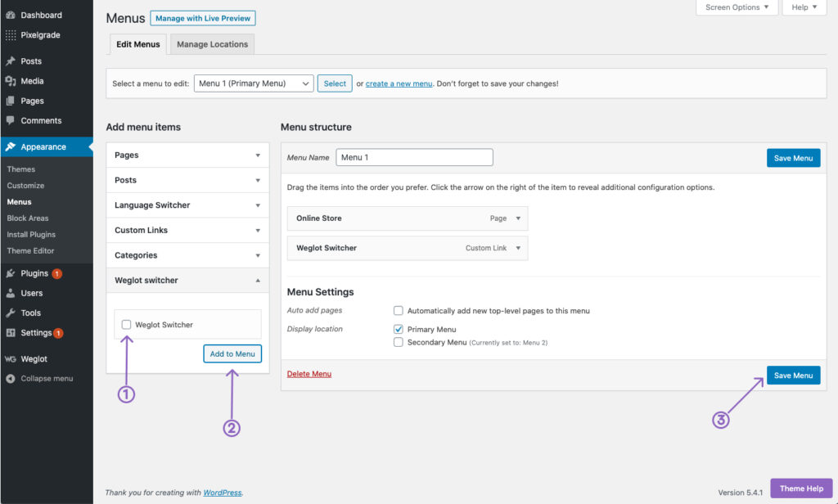Click the purple Theme Help button

pos(801,488)
